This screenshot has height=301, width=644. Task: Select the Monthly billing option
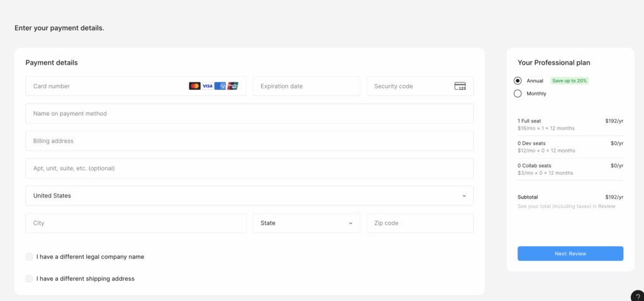(518, 94)
